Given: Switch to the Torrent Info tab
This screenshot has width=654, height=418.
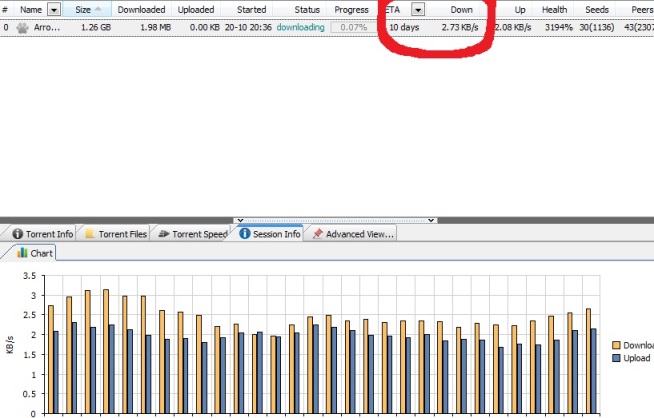Looking at the screenshot, I should click(43, 234).
